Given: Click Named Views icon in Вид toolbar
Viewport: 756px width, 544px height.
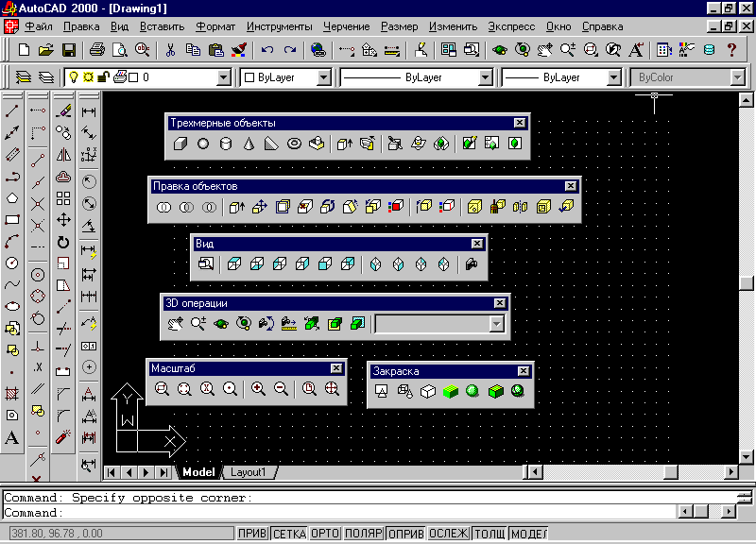Looking at the screenshot, I should 206,264.
